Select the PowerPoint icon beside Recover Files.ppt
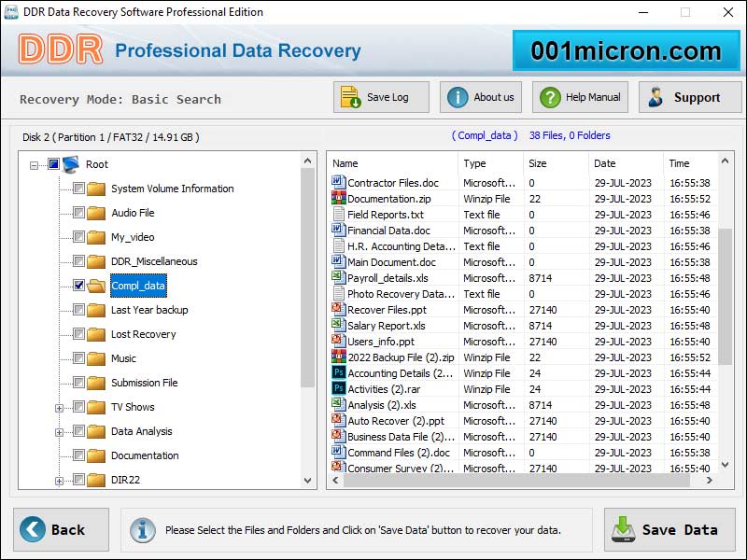Image resolution: width=747 pixels, height=560 pixels. point(336,309)
